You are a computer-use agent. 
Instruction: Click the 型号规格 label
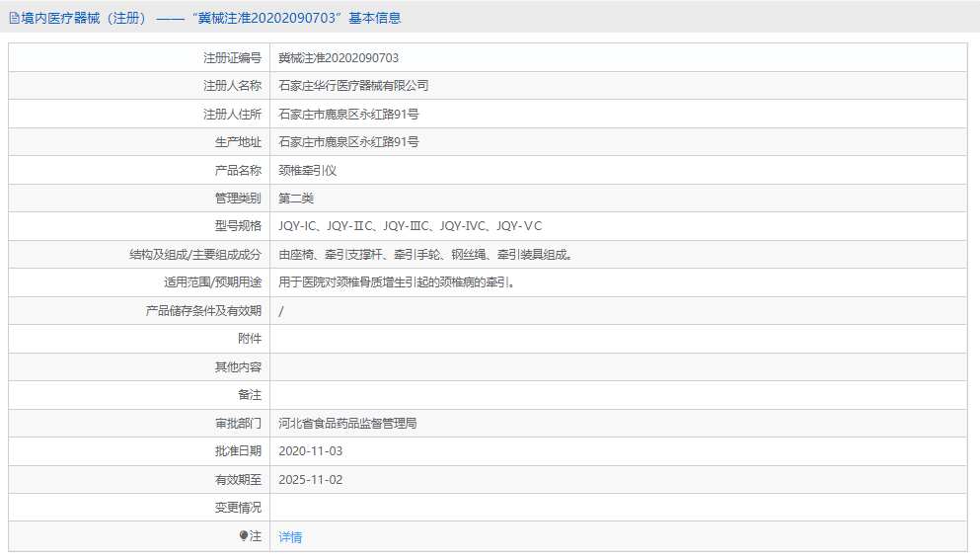[x=238, y=226]
